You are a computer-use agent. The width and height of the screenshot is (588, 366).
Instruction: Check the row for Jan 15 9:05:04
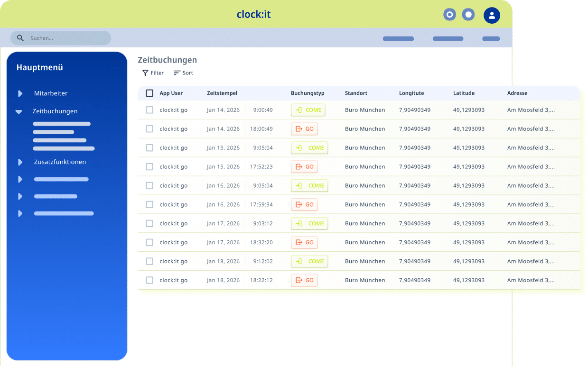(x=149, y=148)
